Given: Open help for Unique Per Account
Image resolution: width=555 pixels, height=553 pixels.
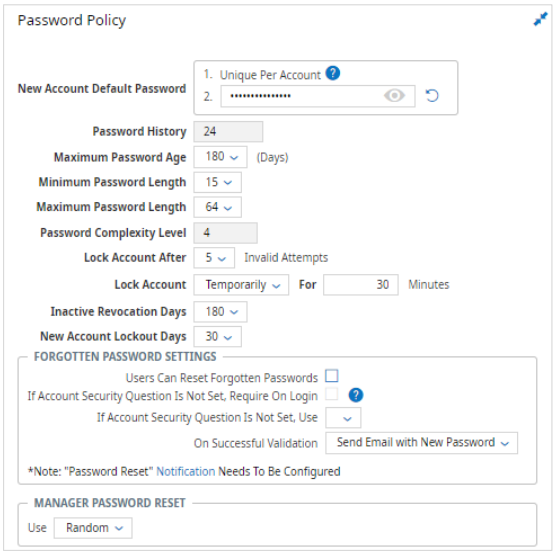Looking at the screenshot, I should click(333, 73).
